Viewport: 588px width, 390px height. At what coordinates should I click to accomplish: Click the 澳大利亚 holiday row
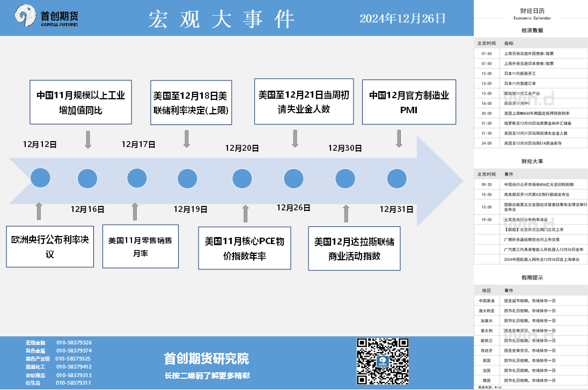coord(531,311)
